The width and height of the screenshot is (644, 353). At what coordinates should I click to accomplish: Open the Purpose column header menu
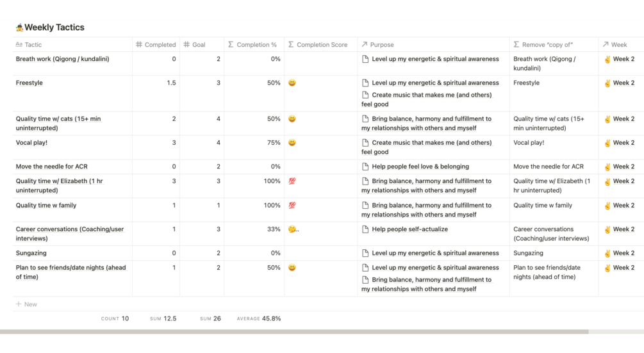[x=381, y=45]
